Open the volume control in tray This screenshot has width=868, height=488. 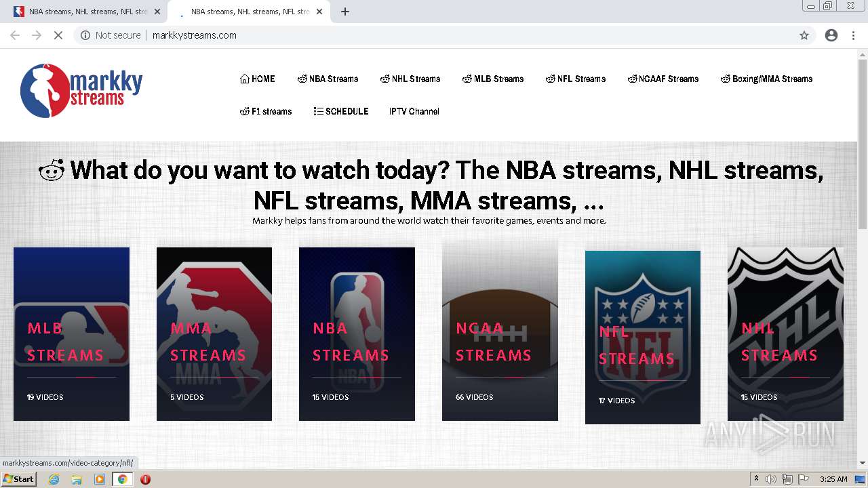(771, 479)
